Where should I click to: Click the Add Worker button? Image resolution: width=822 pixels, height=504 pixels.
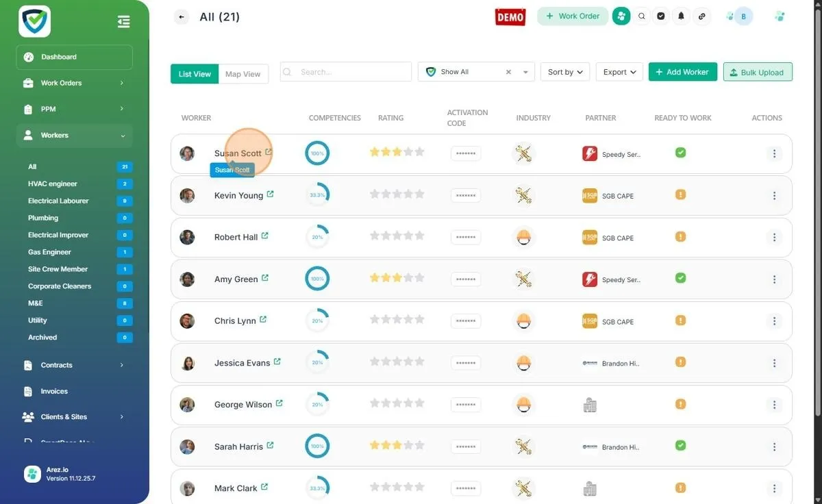pos(682,72)
